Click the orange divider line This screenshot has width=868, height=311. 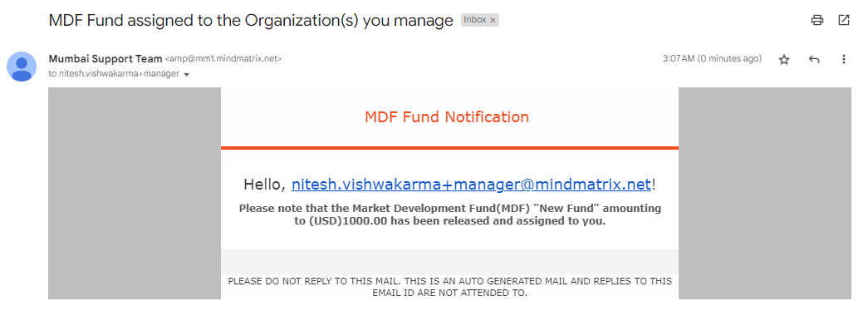(x=449, y=148)
